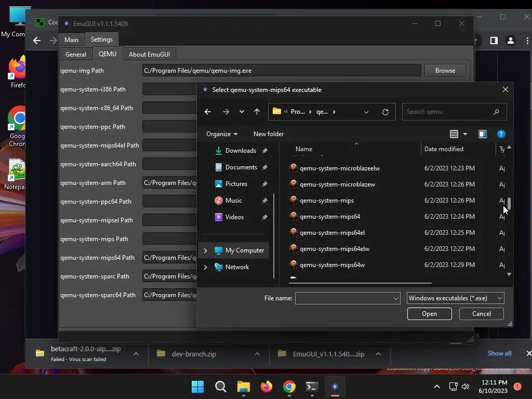Refresh the qemu folder listing
The width and height of the screenshot is (532, 399).
(x=385, y=112)
